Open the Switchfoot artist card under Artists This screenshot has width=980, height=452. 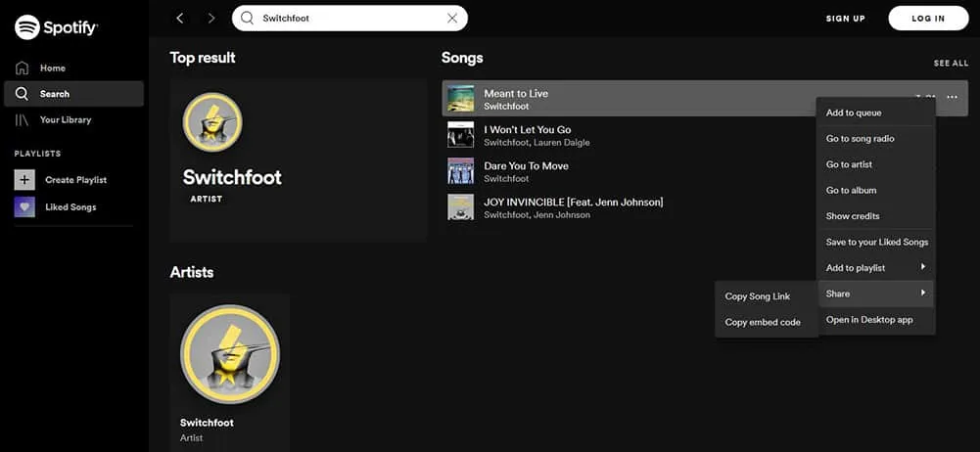(x=229, y=373)
